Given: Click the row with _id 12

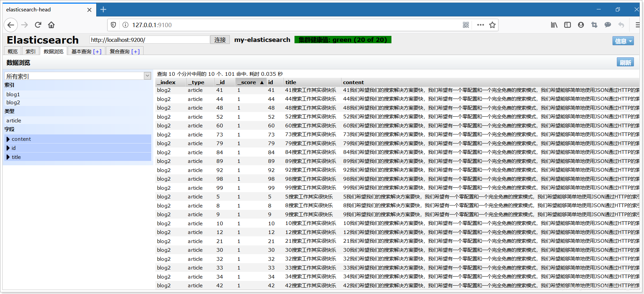Looking at the screenshot, I should 397,232.
